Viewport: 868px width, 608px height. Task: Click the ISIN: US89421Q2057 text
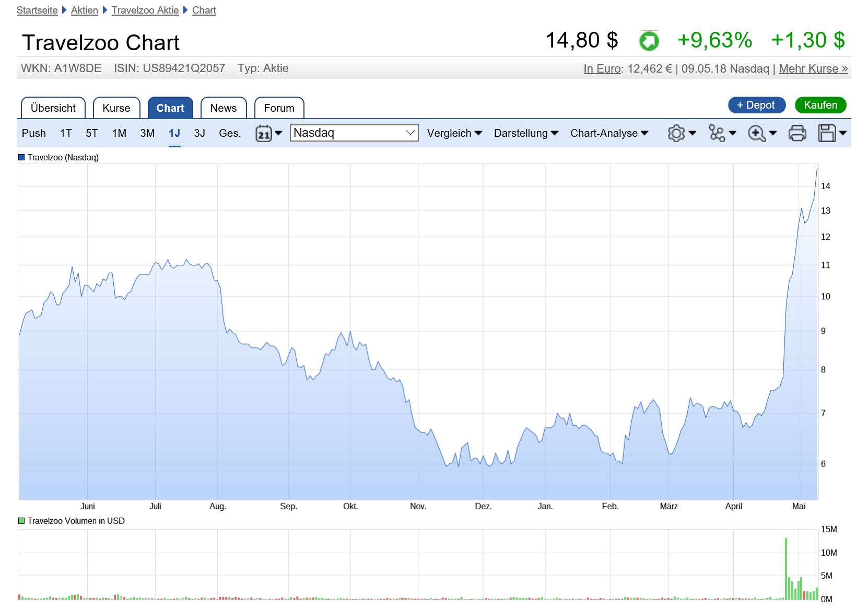coord(170,68)
